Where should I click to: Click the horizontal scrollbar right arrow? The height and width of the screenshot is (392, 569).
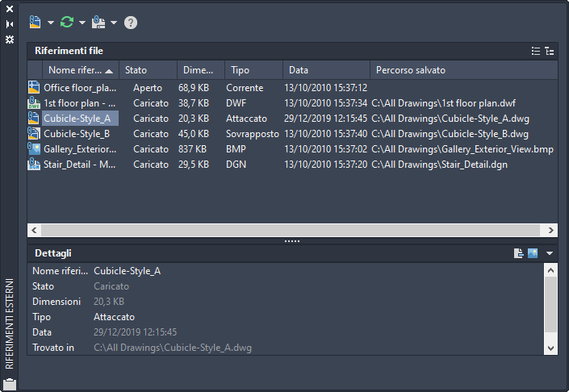[551, 230]
